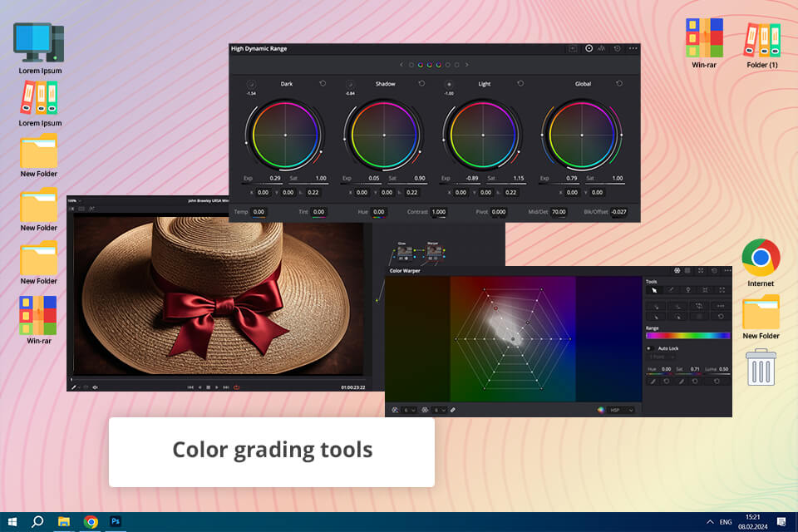
Task: Select the pin tool in Color Warper
Action: (688, 290)
